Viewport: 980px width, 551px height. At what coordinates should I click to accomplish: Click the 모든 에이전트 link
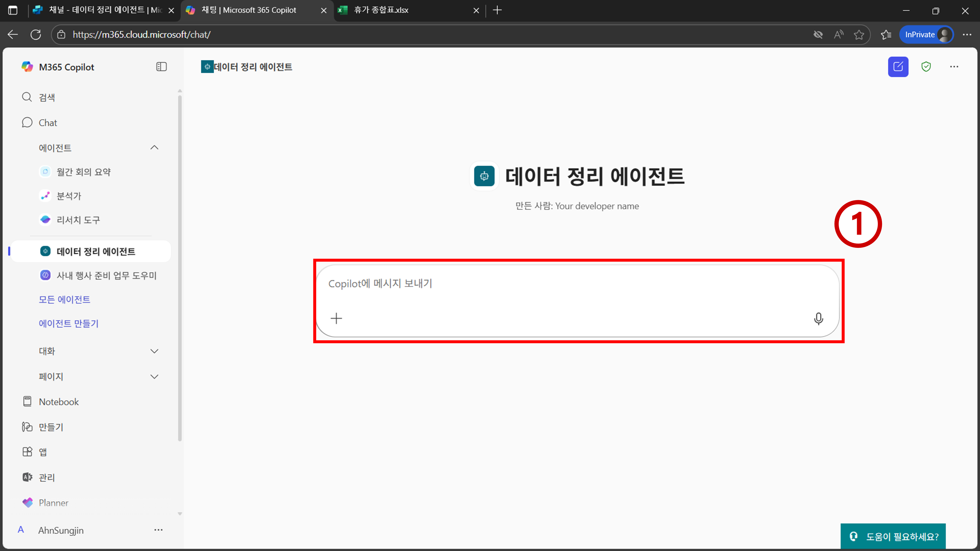pyautogui.click(x=64, y=299)
